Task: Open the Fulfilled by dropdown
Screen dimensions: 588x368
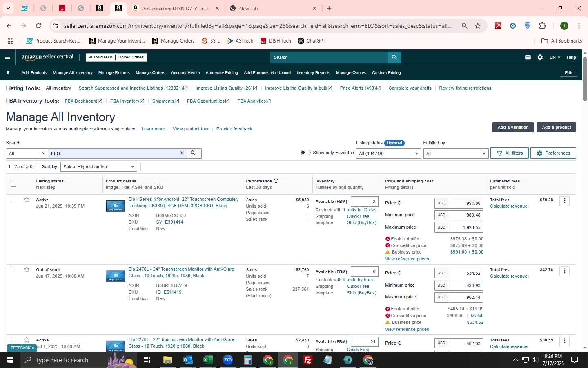Action: click(456, 153)
